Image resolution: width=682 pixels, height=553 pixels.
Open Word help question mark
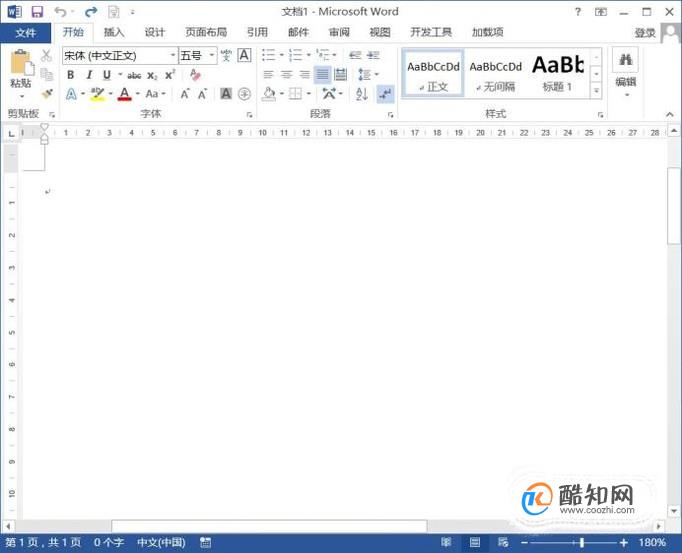click(578, 12)
